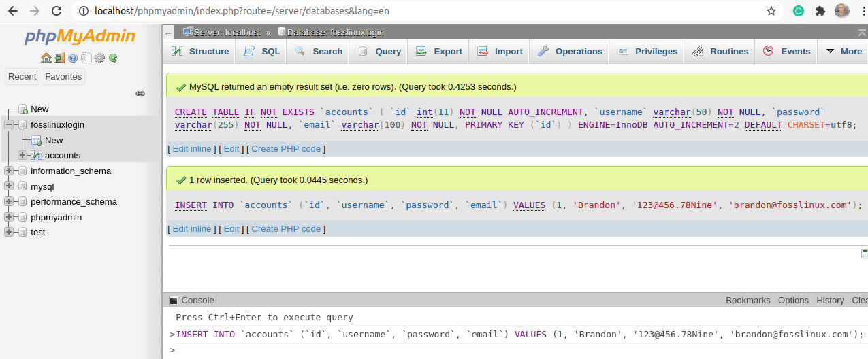Go to the Query tab
Viewport: 868px width, 359px height.
tap(379, 52)
